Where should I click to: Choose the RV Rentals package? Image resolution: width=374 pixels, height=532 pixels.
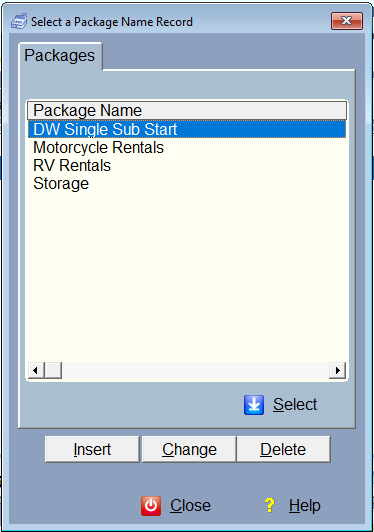[187, 166]
